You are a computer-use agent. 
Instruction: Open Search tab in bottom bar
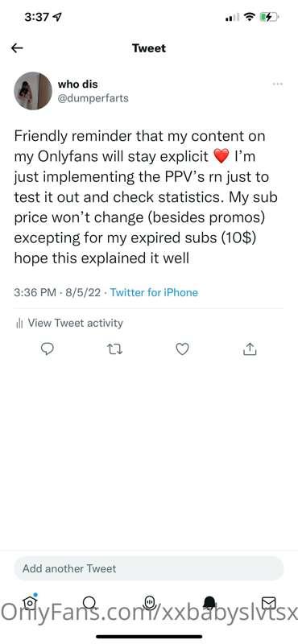89,602
